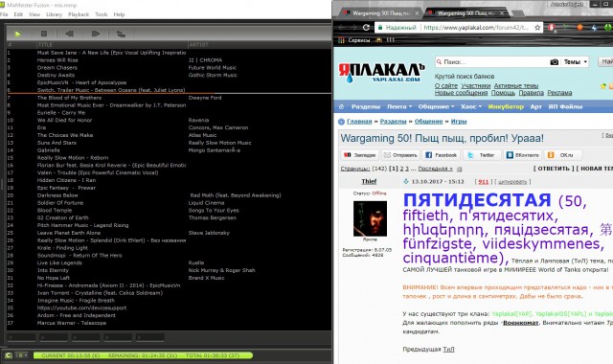Reload the page in the browser
The image size is (613, 364).
click(x=366, y=28)
